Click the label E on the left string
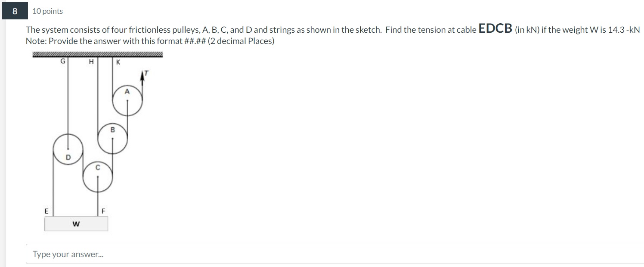Viewport: 644px width, 267px height. (46, 211)
